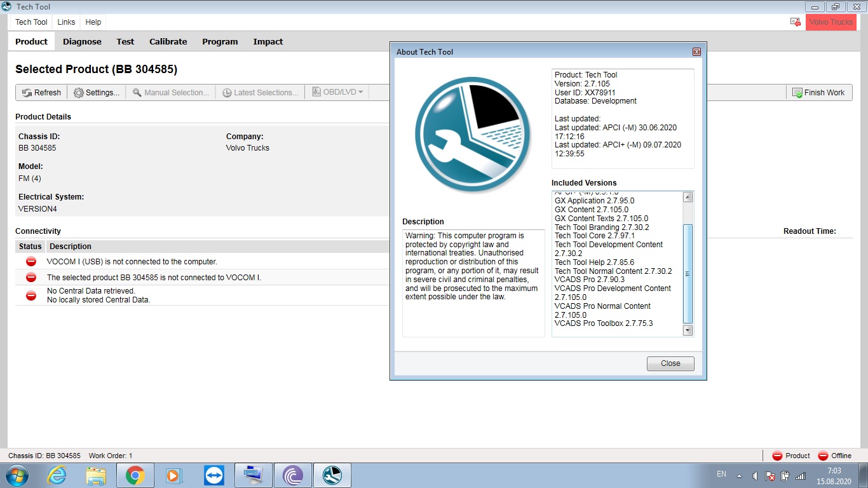Click the Status column header
Viewport: 868px width, 488px height.
(x=31, y=247)
